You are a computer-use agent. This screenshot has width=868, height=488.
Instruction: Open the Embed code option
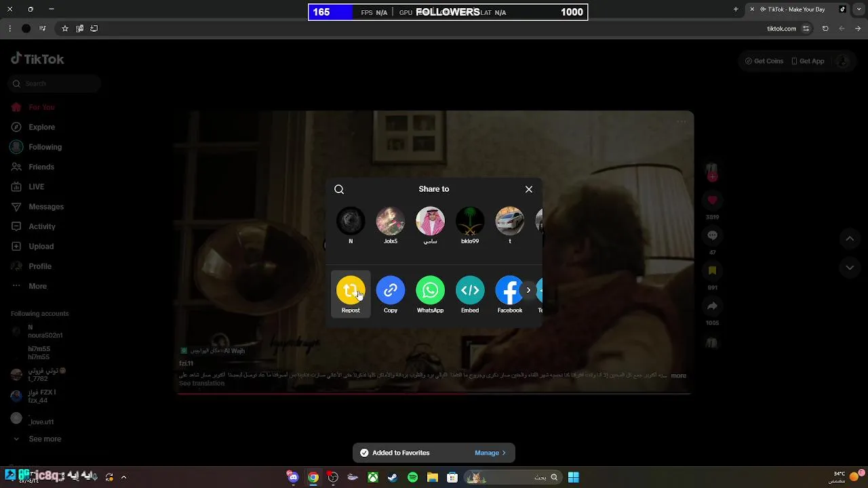[470, 290]
